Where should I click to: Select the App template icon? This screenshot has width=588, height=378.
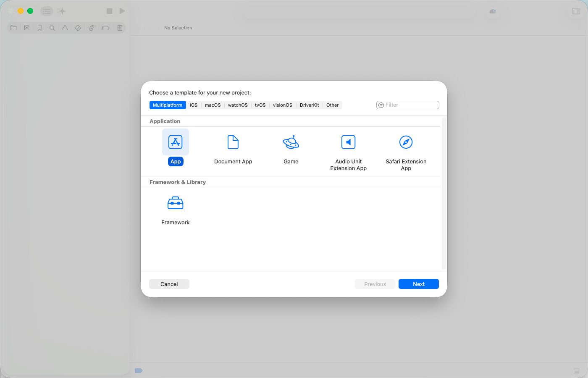click(x=176, y=142)
